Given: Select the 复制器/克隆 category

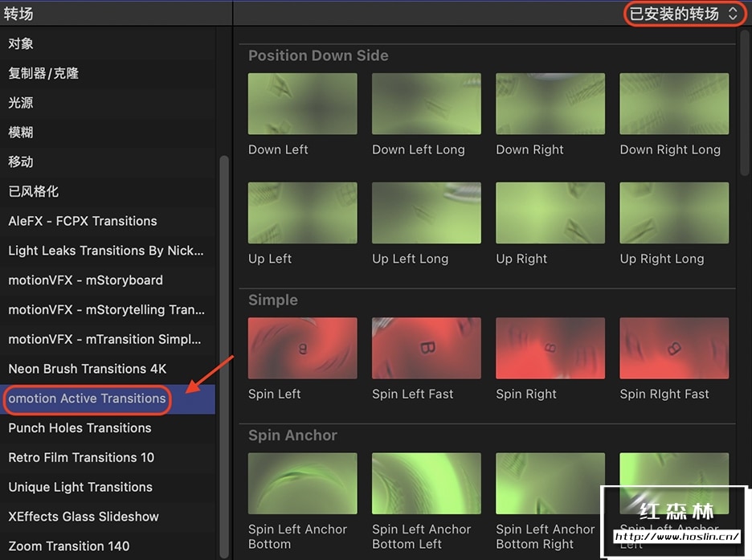Looking at the screenshot, I should (43, 73).
